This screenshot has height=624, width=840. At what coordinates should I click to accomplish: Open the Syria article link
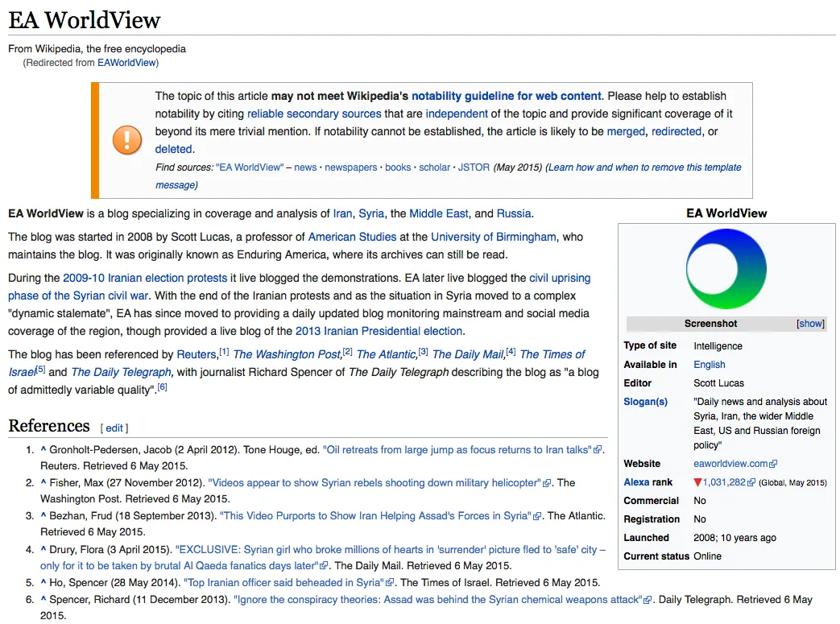click(371, 213)
